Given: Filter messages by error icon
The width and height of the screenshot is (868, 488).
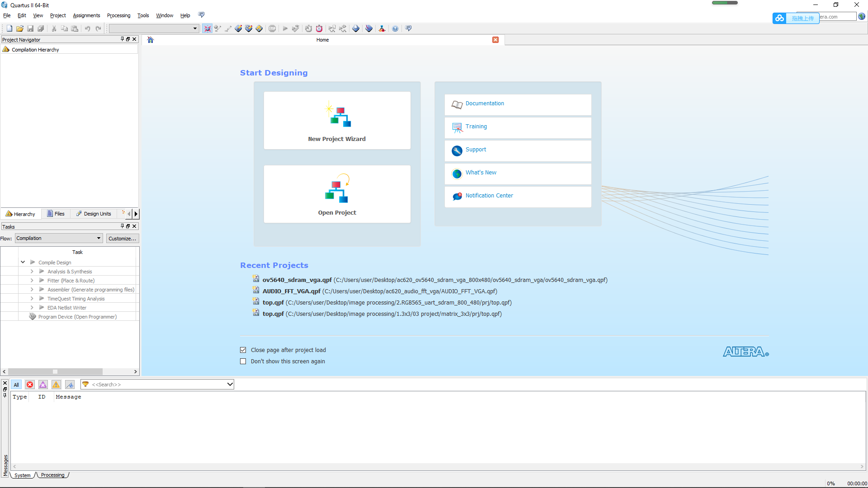Looking at the screenshot, I should (30, 385).
